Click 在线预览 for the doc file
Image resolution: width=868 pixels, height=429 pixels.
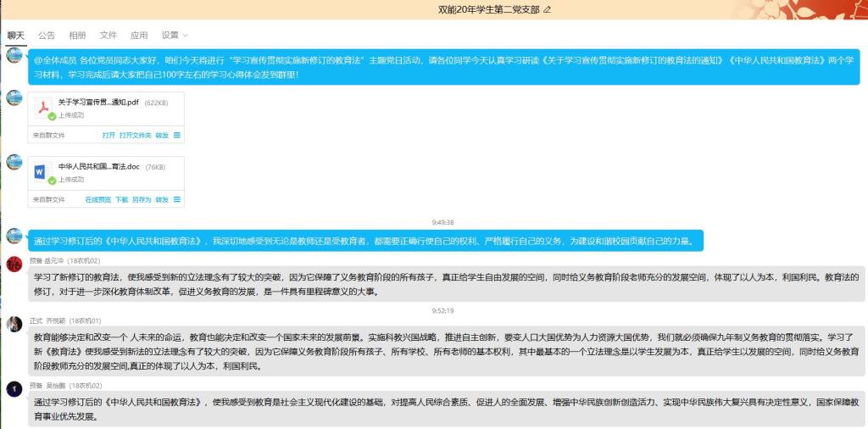(x=97, y=199)
